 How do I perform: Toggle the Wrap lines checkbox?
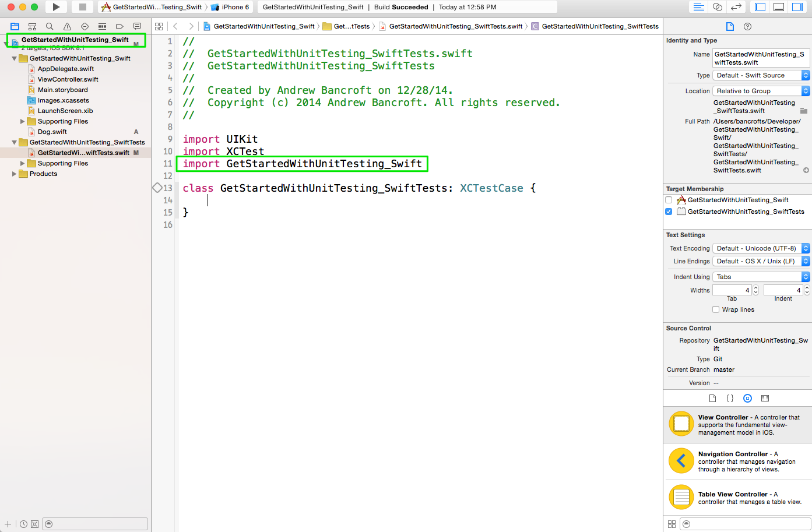716,309
